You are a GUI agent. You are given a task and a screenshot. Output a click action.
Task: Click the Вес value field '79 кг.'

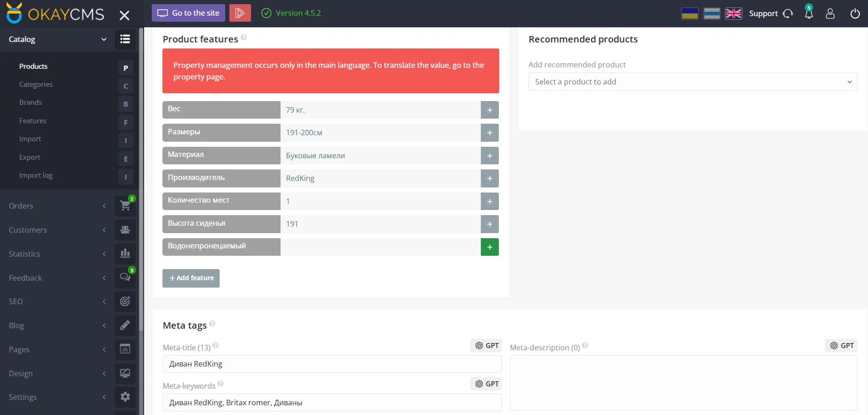coord(381,110)
